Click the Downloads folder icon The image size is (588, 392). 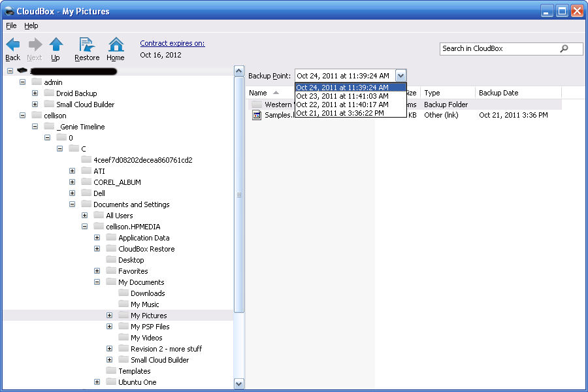(123, 293)
